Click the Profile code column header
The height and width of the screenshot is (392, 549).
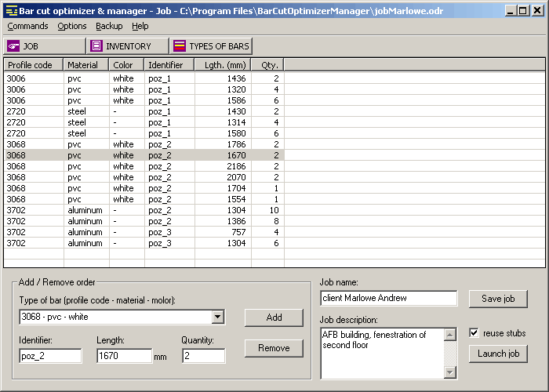tap(33, 65)
